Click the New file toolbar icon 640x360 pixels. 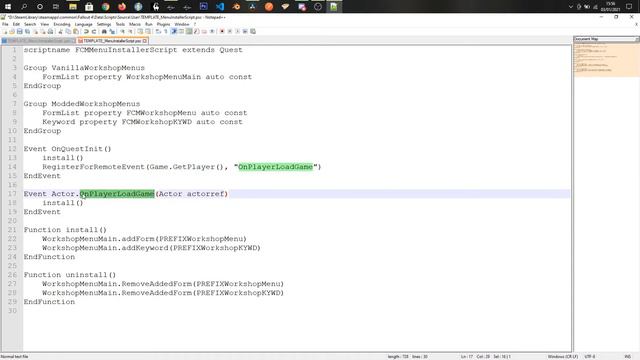click(x=5, y=31)
